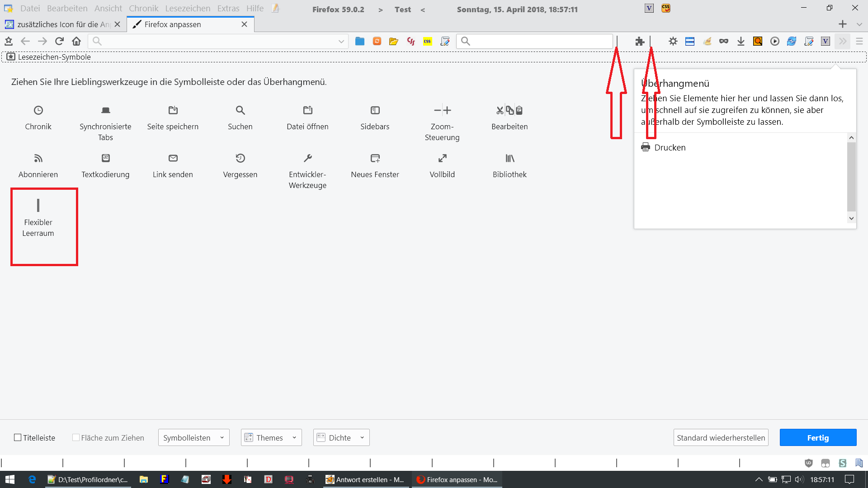This screenshot has width=868, height=488.
Task: Click the Bibliothek icon
Action: (509, 158)
